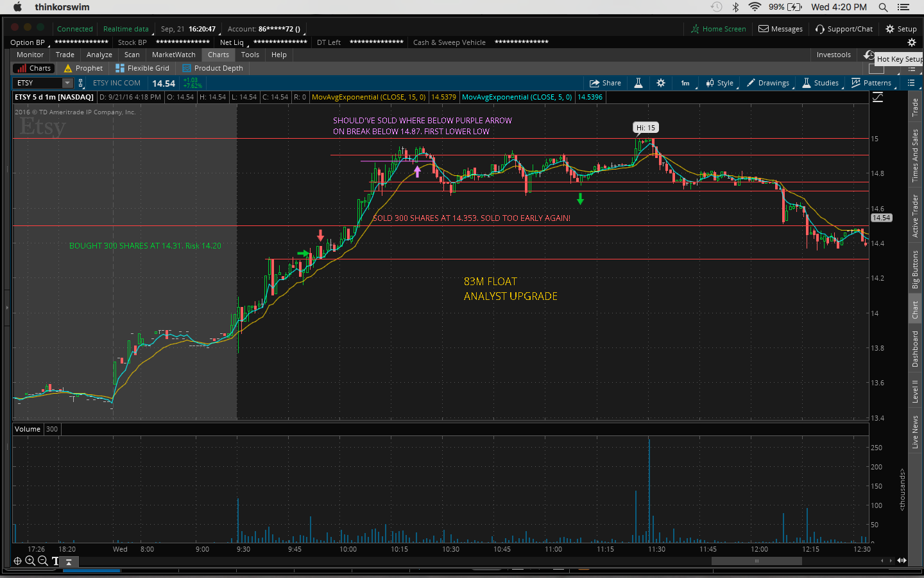Click the Realtime data status
This screenshot has width=924, height=578.
[126, 29]
